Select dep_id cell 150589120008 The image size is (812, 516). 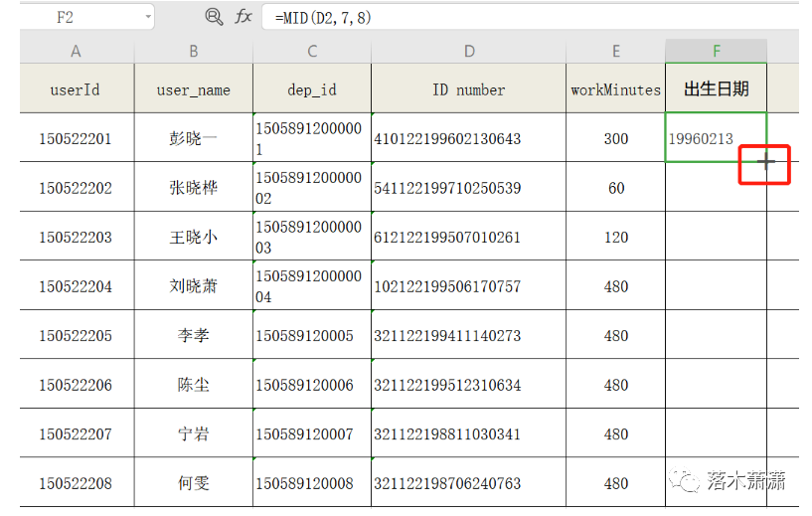coord(312,482)
